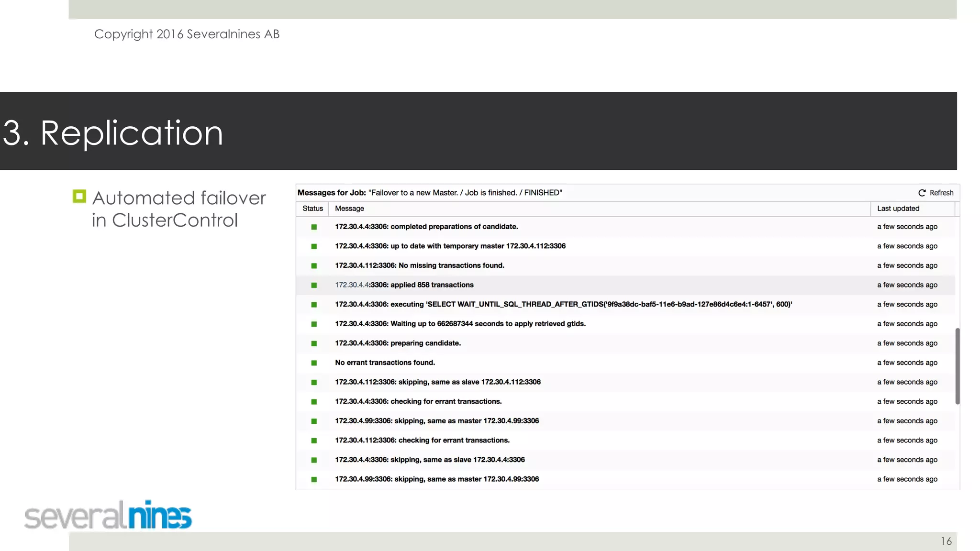
Task: Click status icon for 172.30.4.112 checking errant transactions
Action: point(314,441)
